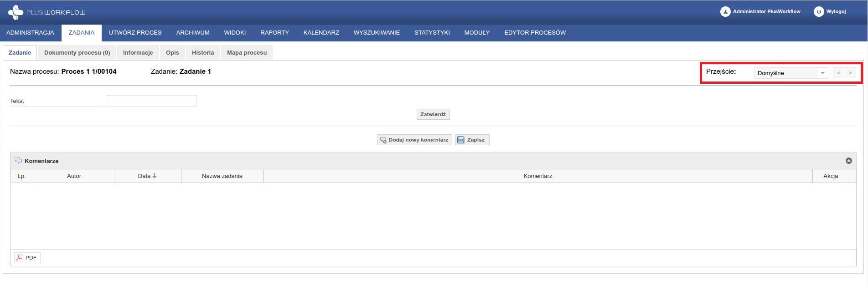Sort by the Data column arrow

coord(155,176)
